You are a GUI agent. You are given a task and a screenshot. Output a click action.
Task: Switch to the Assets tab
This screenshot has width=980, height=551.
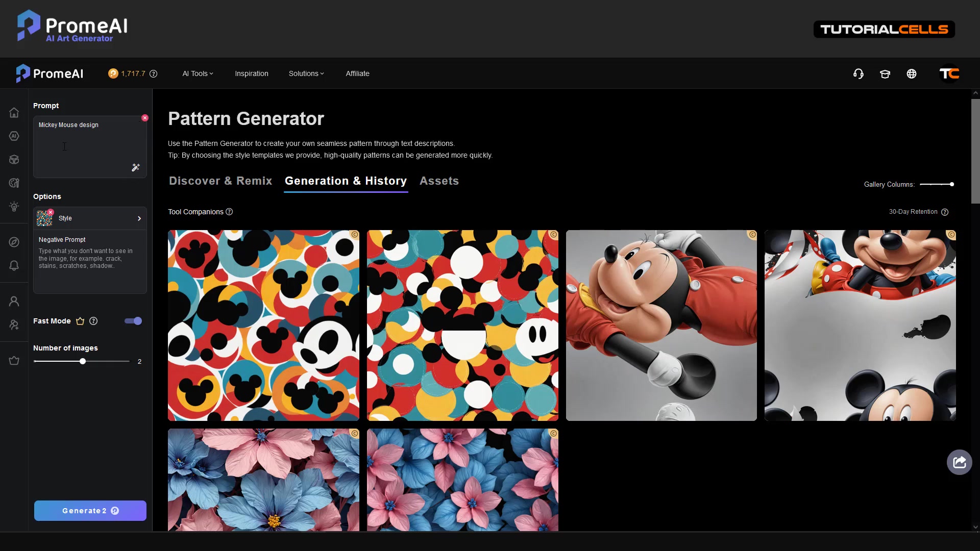click(x=439, y=181)
